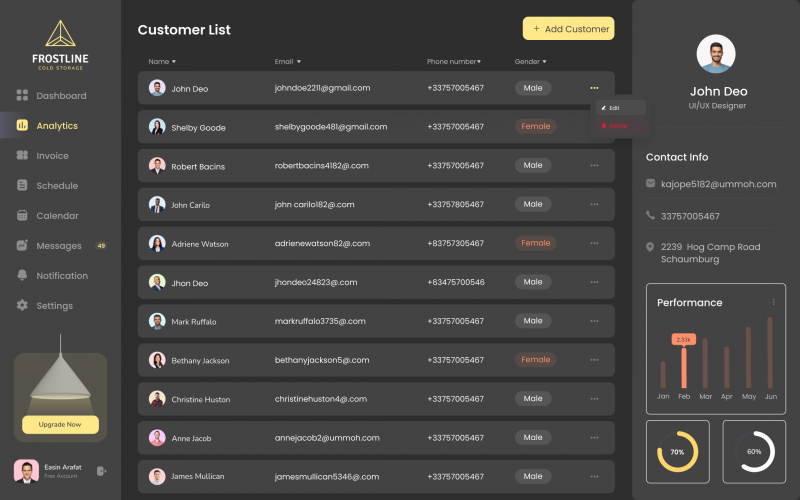Click the Easin Arafat account name
Screen dimensions: 800x500
(x=63, y=467)
